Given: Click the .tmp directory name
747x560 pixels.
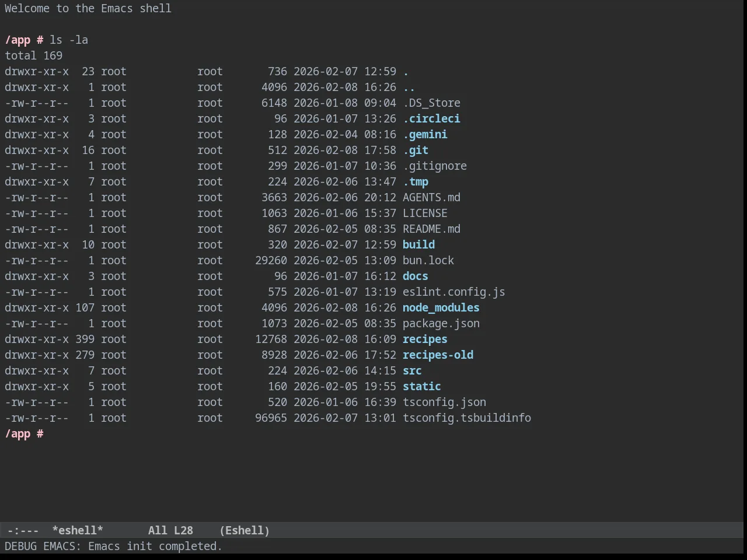Looking at the screenshot, I should 416,181.
